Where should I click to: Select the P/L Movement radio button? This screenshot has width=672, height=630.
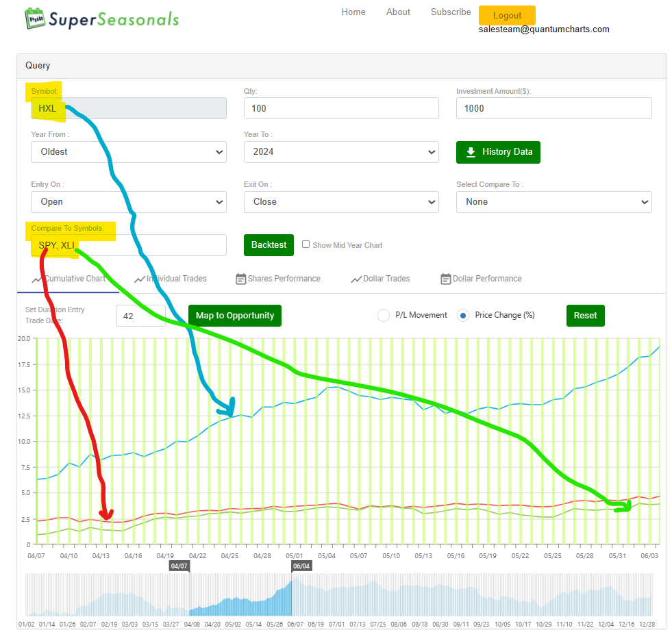click(384, 316)
